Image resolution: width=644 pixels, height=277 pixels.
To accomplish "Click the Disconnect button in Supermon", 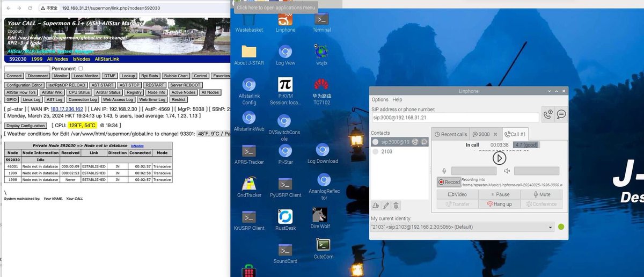I will (x=38, y=76).
